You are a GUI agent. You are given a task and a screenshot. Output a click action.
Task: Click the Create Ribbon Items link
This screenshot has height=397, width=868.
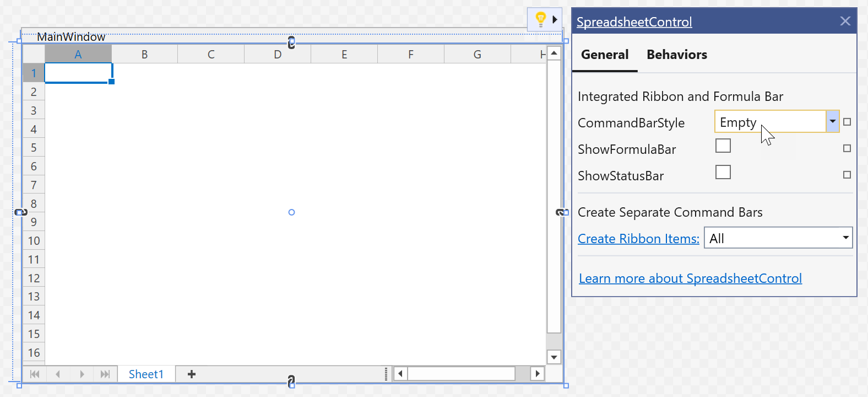(638, 239)
